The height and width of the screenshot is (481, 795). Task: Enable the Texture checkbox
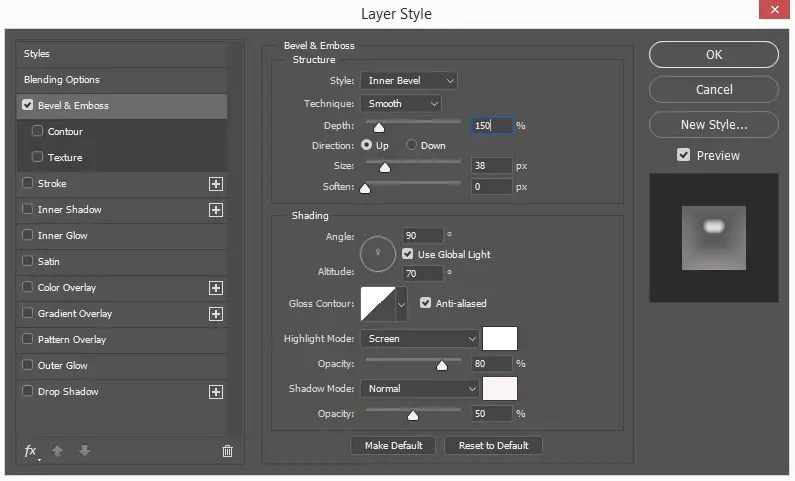click(x=37, y=157)
